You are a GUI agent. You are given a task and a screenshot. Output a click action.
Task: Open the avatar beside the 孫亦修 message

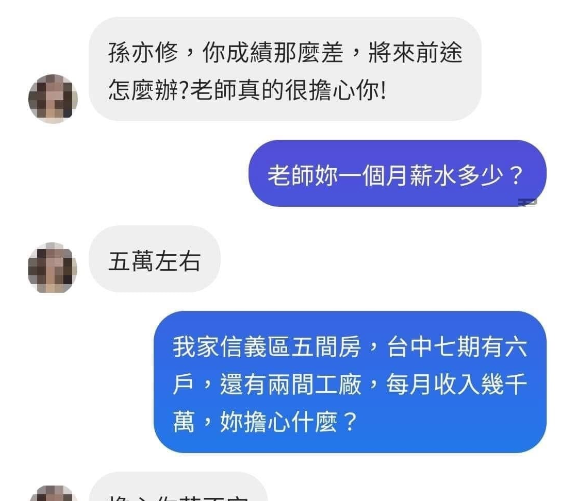click(53, 99)
